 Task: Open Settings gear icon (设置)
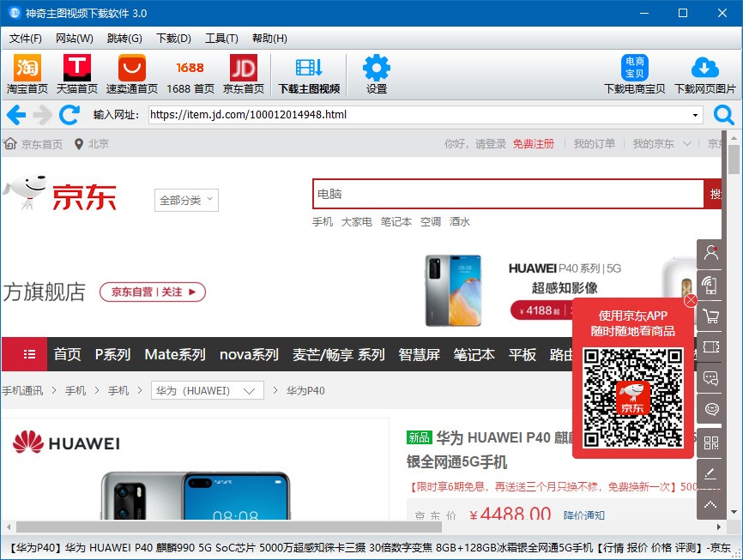377,74
